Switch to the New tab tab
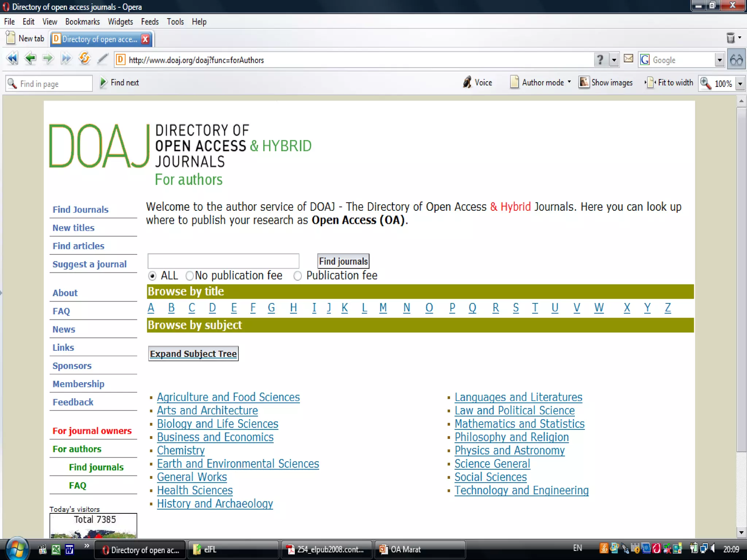Screen dimensions: 747x560 coord(26,39)
